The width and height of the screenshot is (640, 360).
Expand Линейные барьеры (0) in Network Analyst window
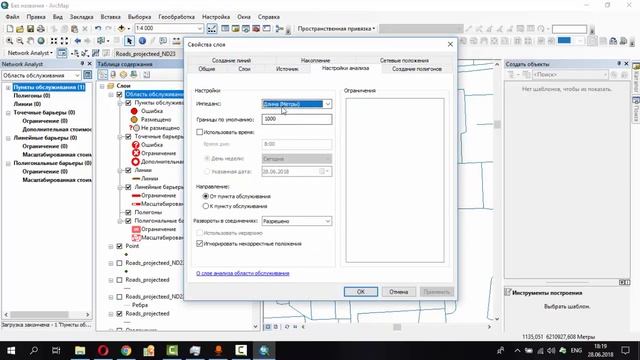pyautogui.click(x=8, y=138)
